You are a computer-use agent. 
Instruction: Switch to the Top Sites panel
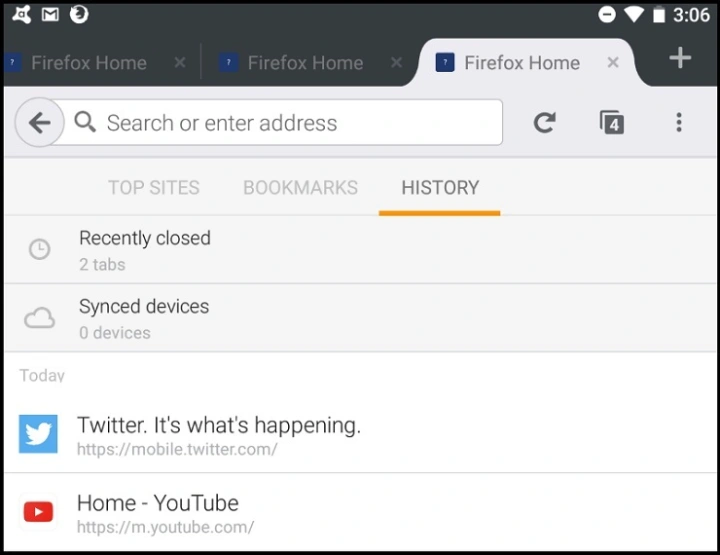click(x=153, y=188)
